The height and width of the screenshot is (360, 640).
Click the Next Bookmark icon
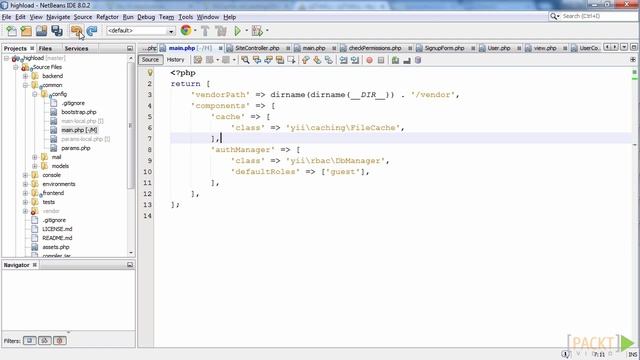317,60
